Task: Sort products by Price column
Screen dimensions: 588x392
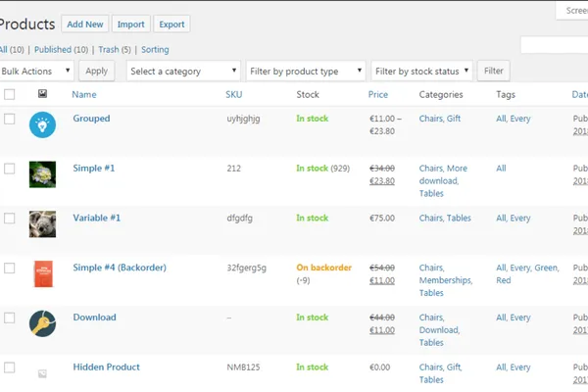Action: pos(378,94)
